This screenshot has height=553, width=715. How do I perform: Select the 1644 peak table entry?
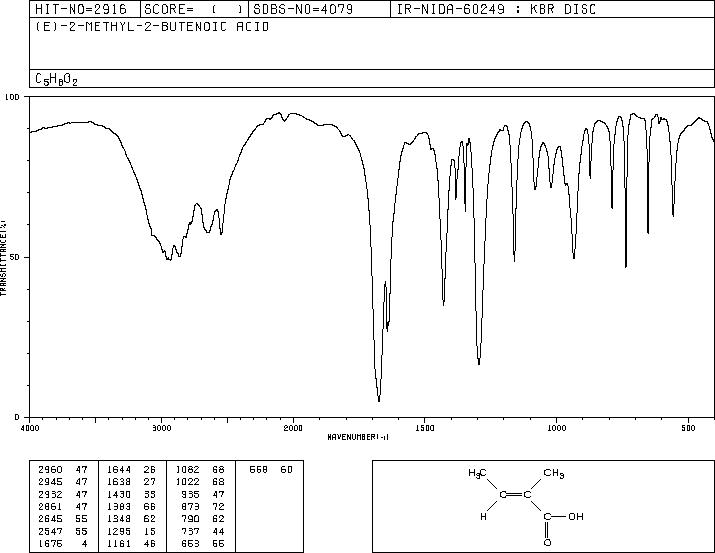point(131,470)
